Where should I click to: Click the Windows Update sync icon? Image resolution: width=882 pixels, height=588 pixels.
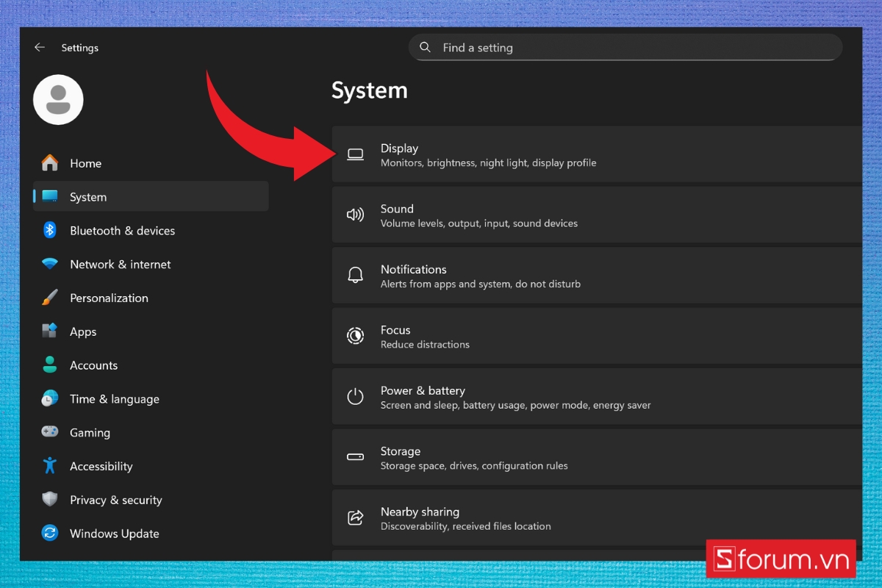coord(49,533)
